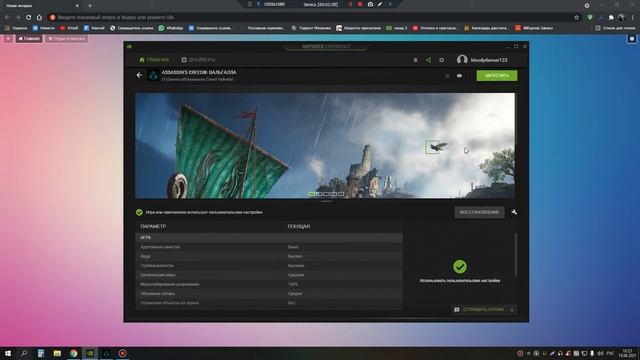This screenshot has width=640, height=360.
Task: Open the recorder toolbar menu icon
Action: point(249,4)
